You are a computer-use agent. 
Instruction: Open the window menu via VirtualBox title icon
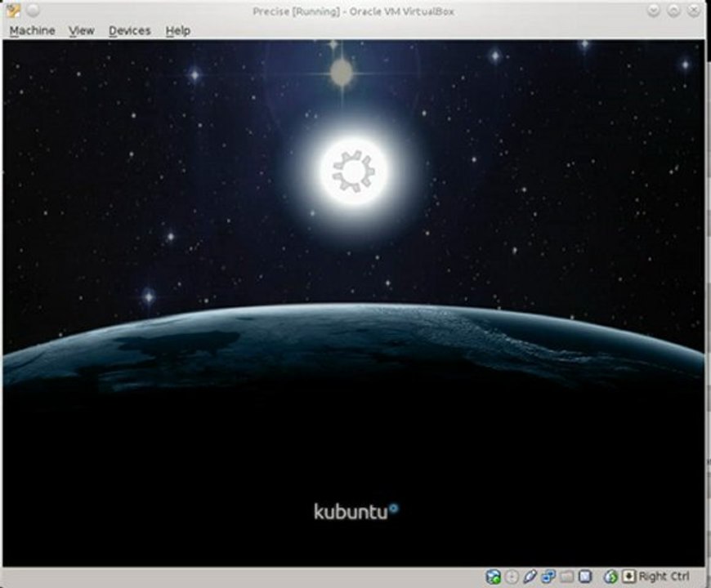coord(13,10)
